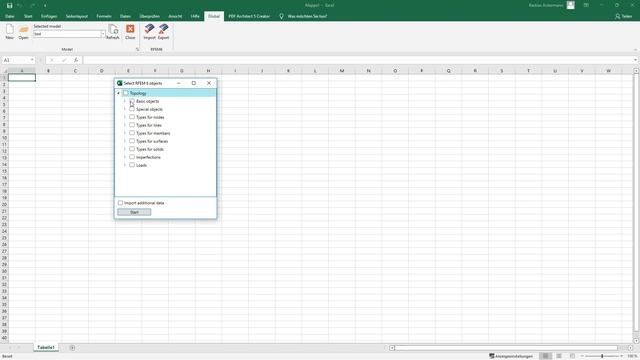The height and width of the screenshot is (360, 640).
Task: Open the PDF Architect 5 Creator tab
Action: (x=249, y=16)
